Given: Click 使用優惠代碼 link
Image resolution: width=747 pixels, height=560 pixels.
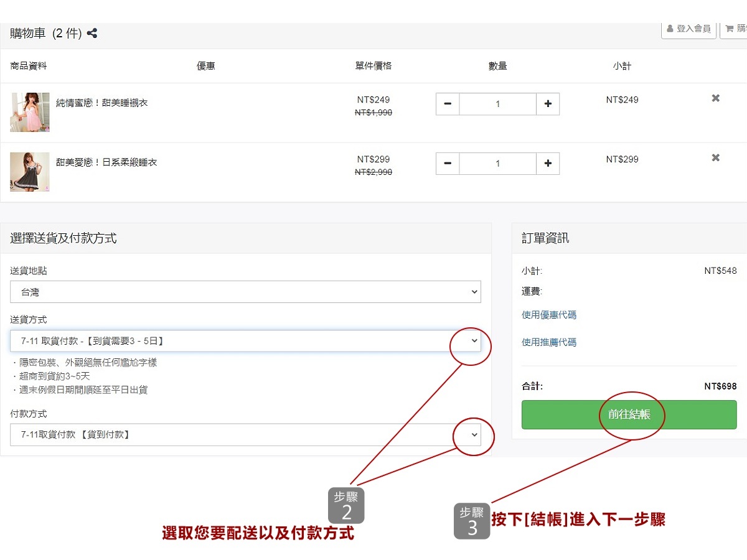Looking at the screenshot, I should coord(549,315).
